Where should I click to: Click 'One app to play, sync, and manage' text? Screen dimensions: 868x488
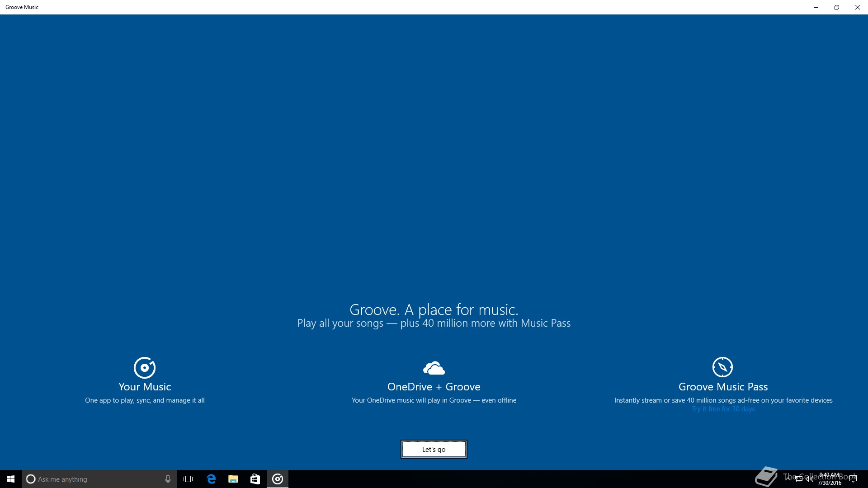point(137,400)
